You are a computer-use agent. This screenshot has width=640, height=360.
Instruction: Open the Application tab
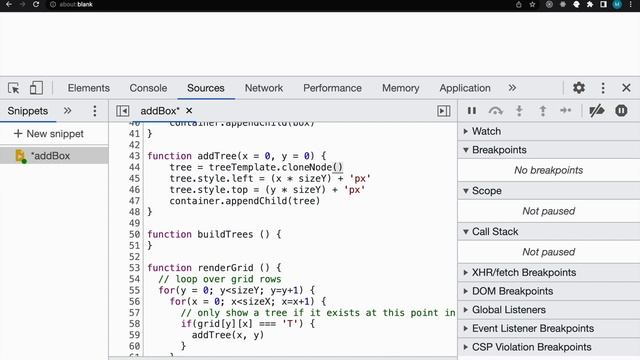(x=465, y=88)
